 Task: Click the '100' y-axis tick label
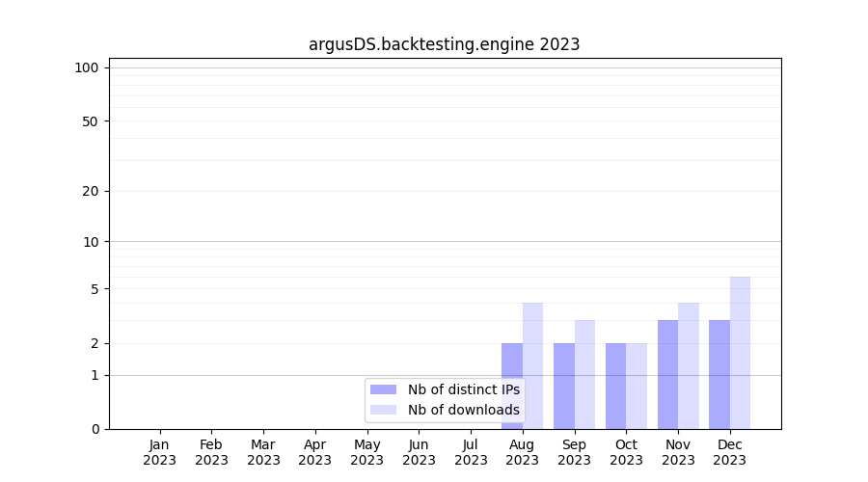coord(87,67)
